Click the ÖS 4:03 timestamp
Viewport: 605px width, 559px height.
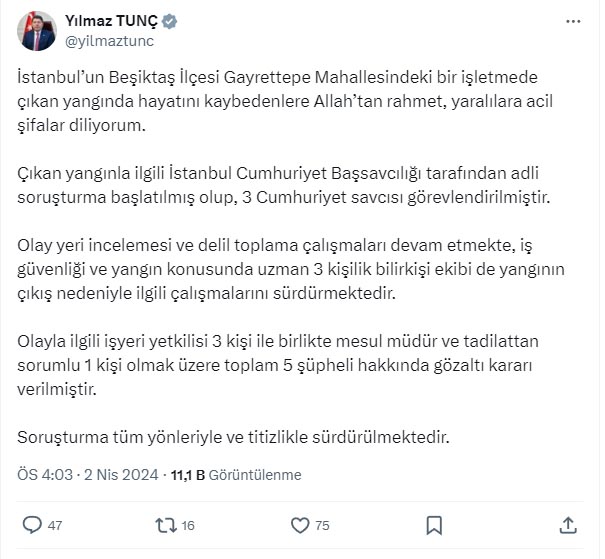45,475
